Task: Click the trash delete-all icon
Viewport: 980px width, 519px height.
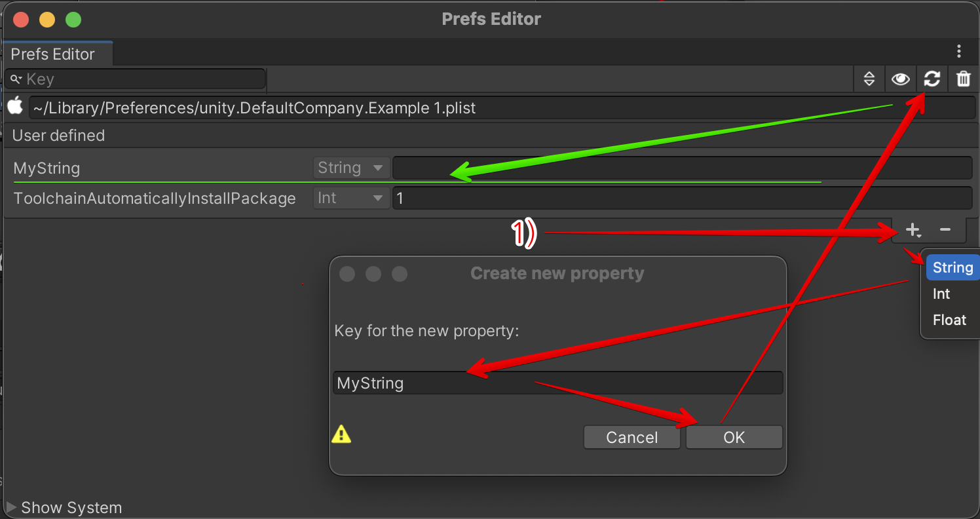Action: point(963,79)
